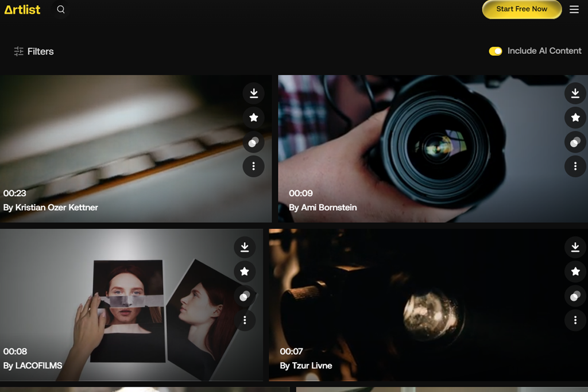Favorite the Kristian Ozer Kettner clip

[x=253, y=117]
